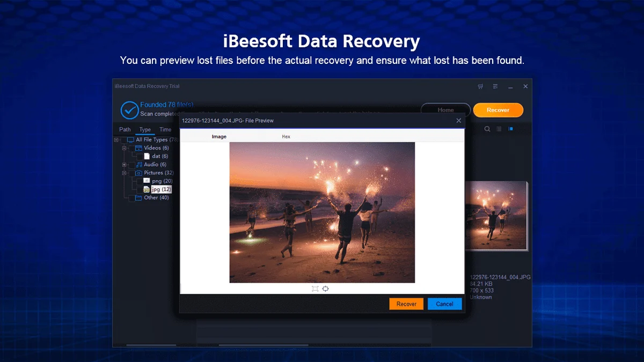This screenshot has width=644, height=362.
Task: Collapse the All File Types tree node
Action: pyautogui.click(x=116, y=139)
